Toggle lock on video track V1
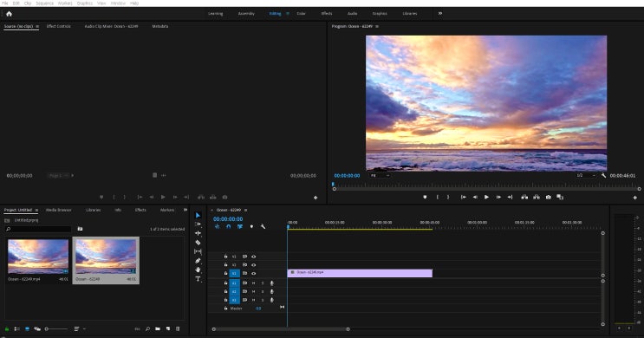The height and width of the screenshot is (338, 644). tap(225, 273)
